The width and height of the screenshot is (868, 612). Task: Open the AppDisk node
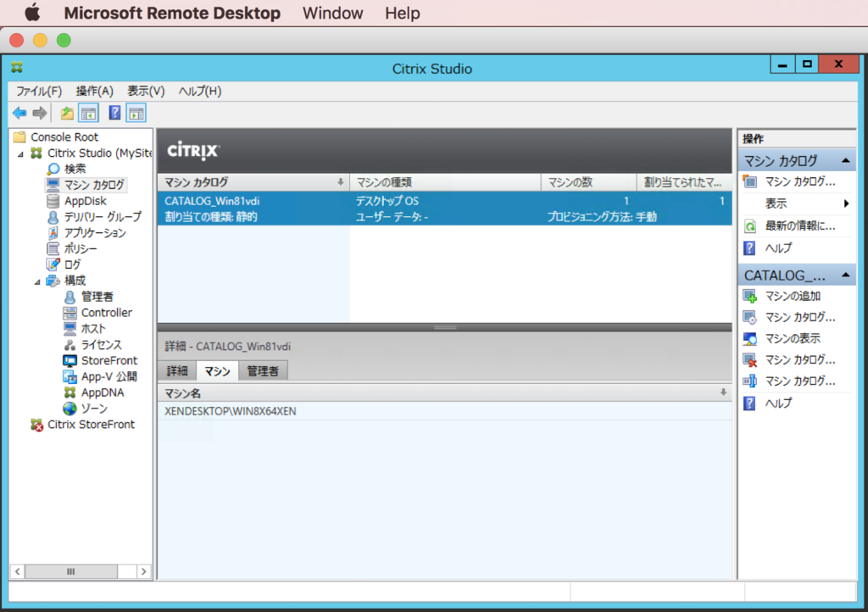86,201
